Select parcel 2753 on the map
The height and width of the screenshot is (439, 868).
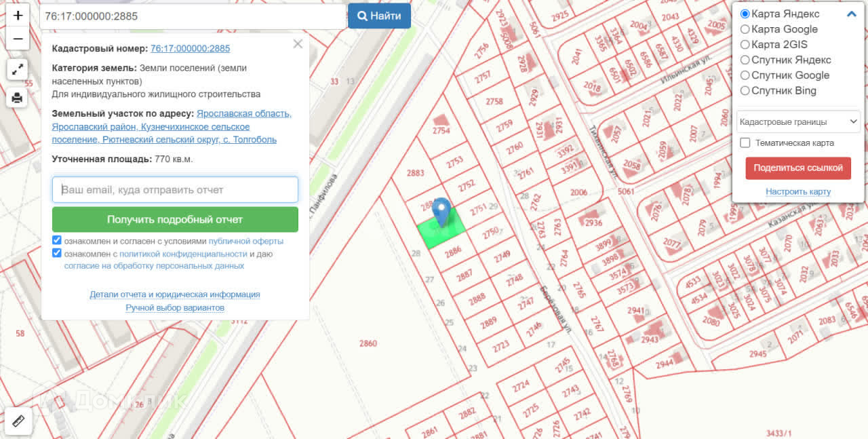454,161
